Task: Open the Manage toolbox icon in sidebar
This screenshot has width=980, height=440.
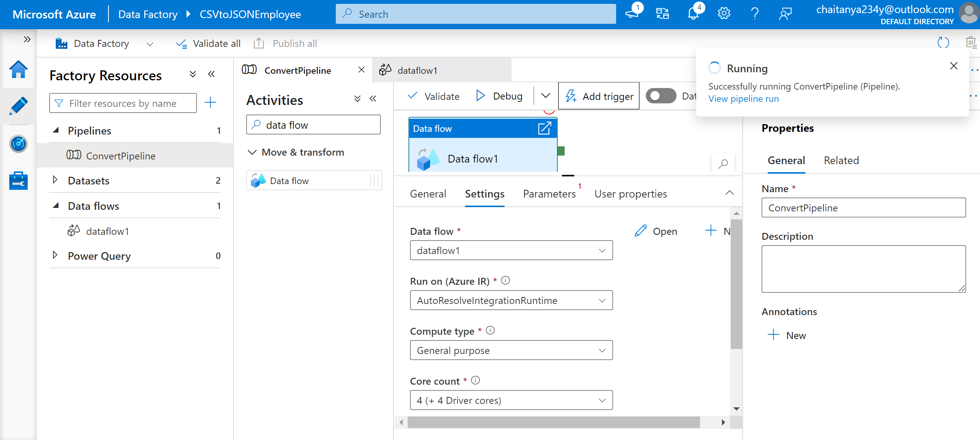Action: coord(18,181)
